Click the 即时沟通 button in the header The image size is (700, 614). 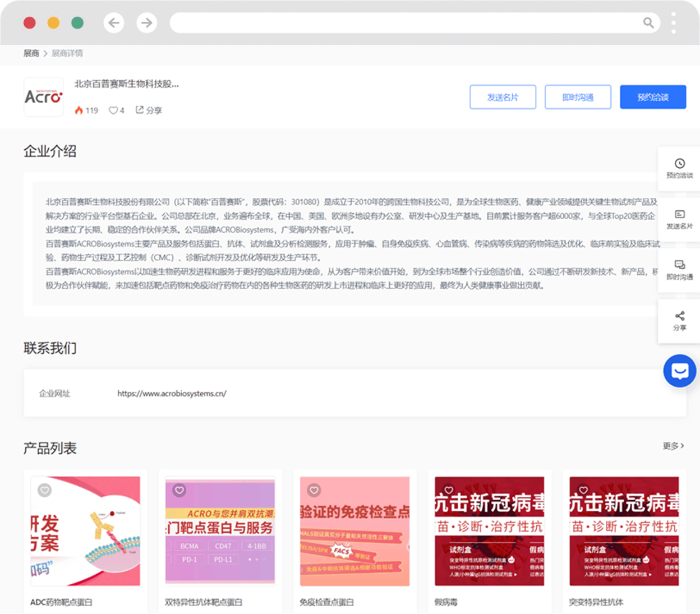point(578,97)
